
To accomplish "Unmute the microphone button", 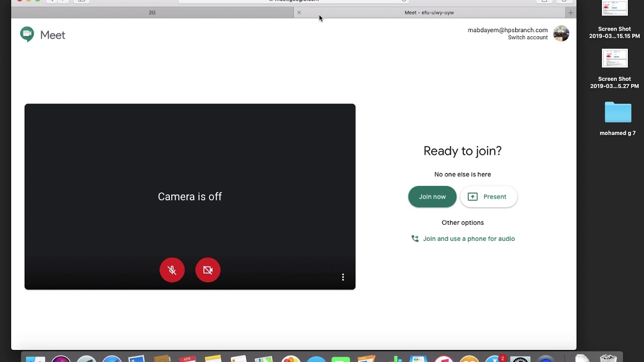I will tap(172, 270).
